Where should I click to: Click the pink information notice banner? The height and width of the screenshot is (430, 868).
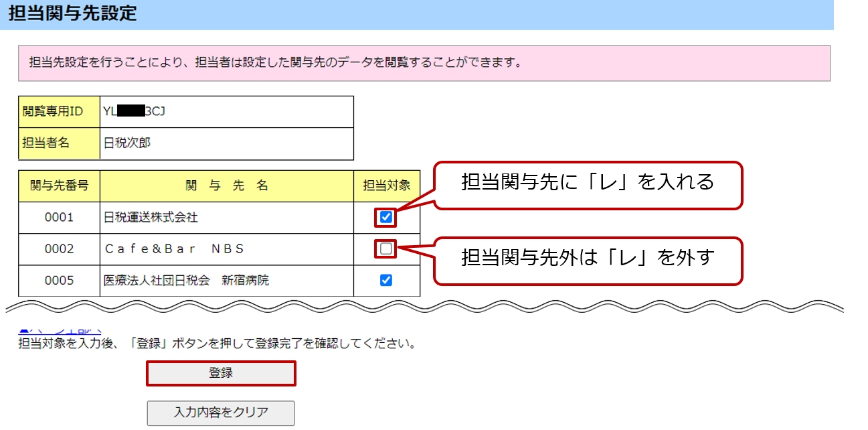coord(424,63)
